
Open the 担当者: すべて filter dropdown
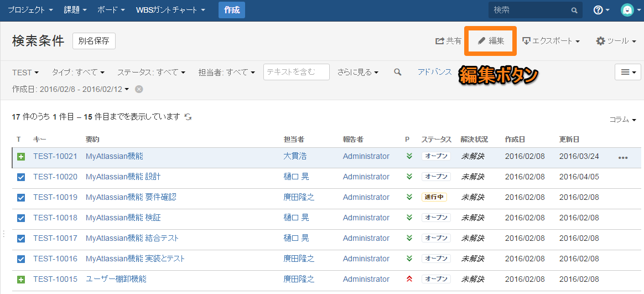227,73
